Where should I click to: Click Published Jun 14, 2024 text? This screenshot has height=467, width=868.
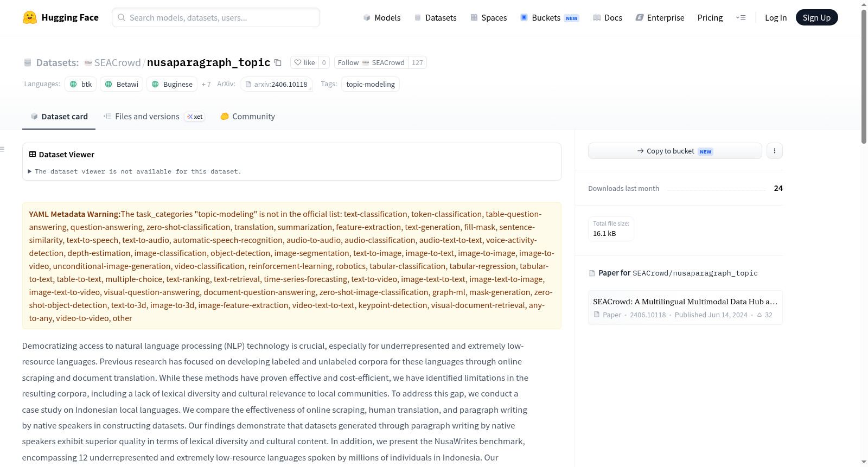(x=711, y=315)
